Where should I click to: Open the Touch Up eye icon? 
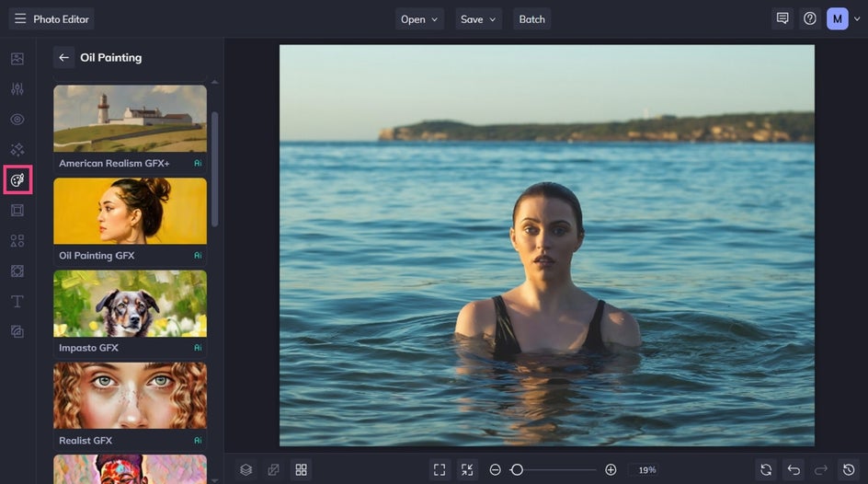17,120
